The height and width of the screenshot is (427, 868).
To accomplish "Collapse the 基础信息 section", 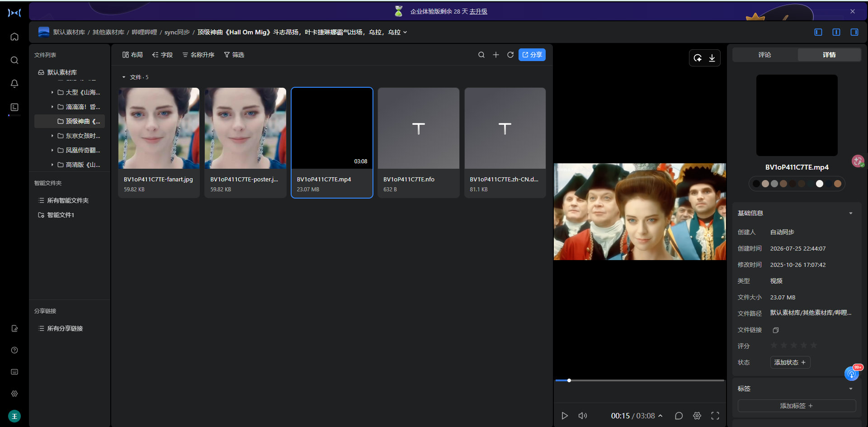I will click(851, 213).
